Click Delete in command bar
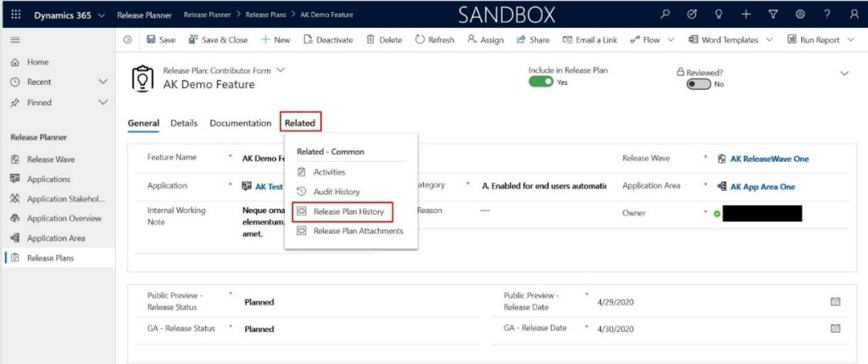The height and width of the screenshot is (364, 868). click(384, 40)
